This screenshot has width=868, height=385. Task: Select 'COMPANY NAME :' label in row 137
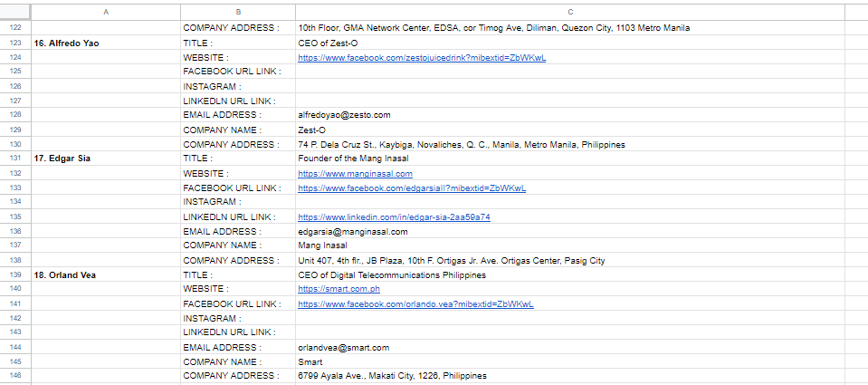coord(238,245)
